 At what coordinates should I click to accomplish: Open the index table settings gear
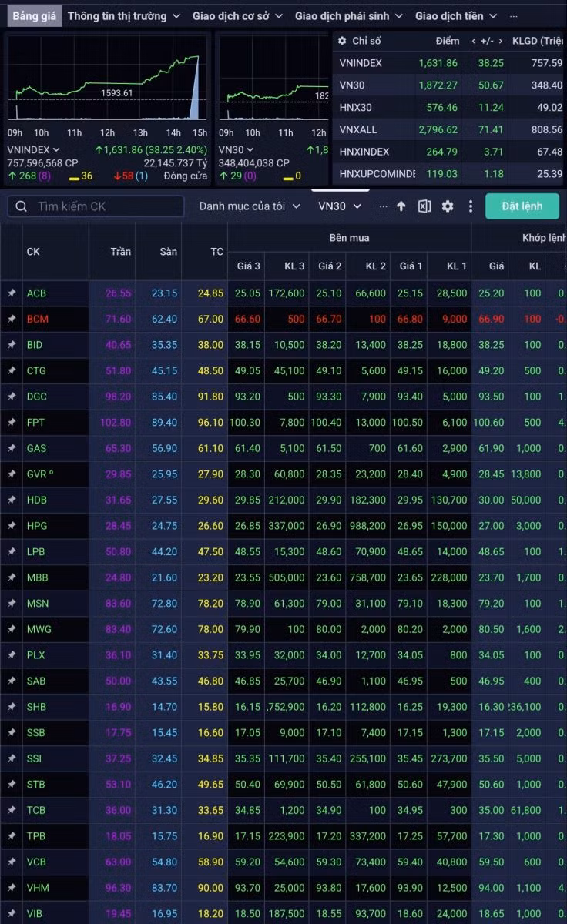[341, 41]
